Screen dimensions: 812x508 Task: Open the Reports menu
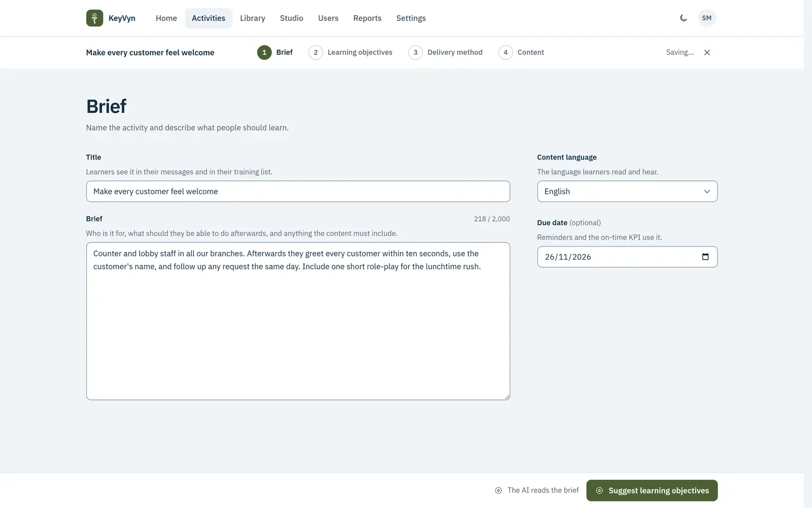tap(367, 18)
